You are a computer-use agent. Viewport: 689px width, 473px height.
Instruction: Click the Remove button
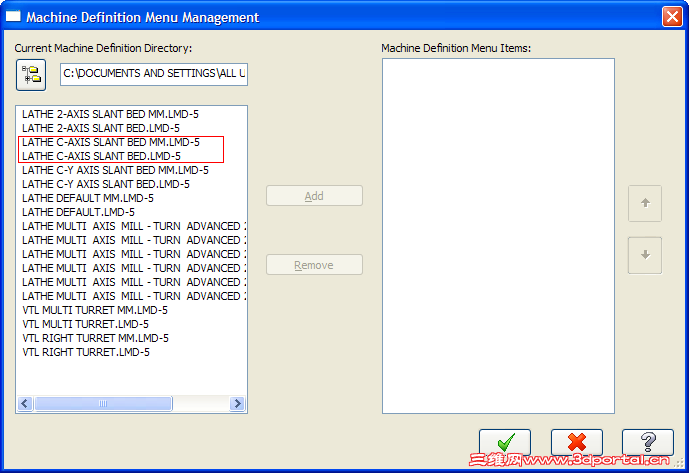point(314,265)
